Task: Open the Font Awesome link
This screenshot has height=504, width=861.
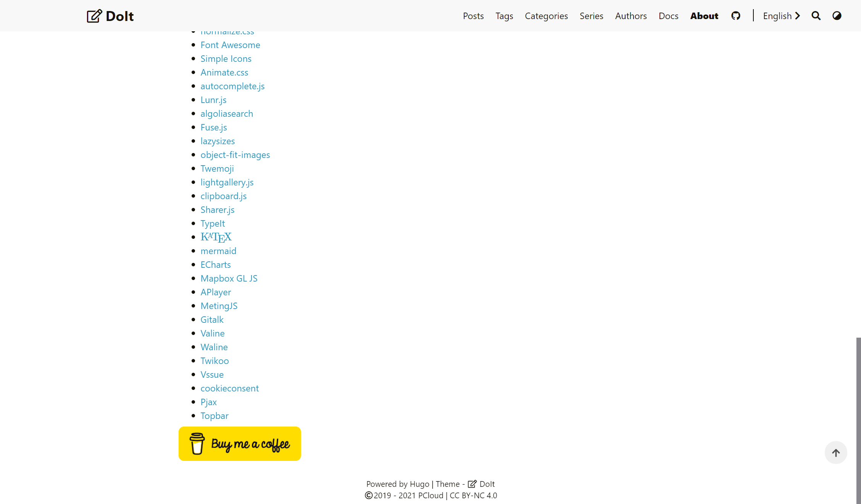Action: point(231,45)
